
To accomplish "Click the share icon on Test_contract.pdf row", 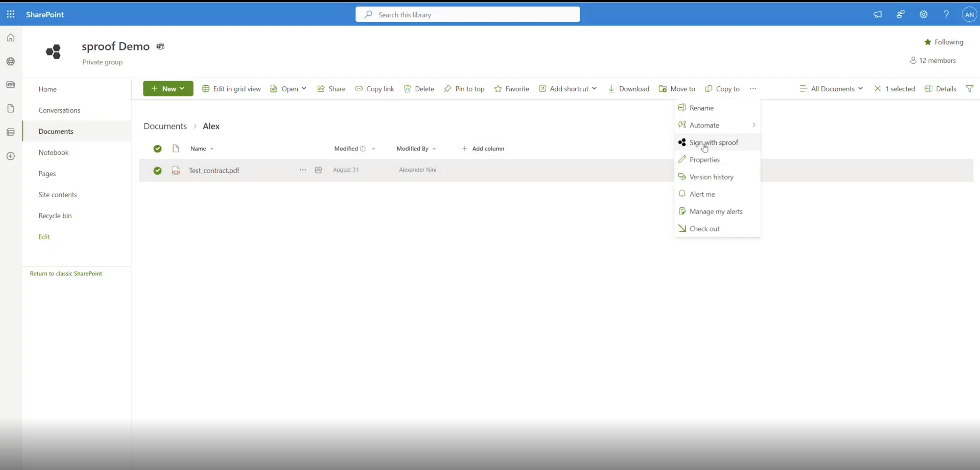I will coord(319,170).
